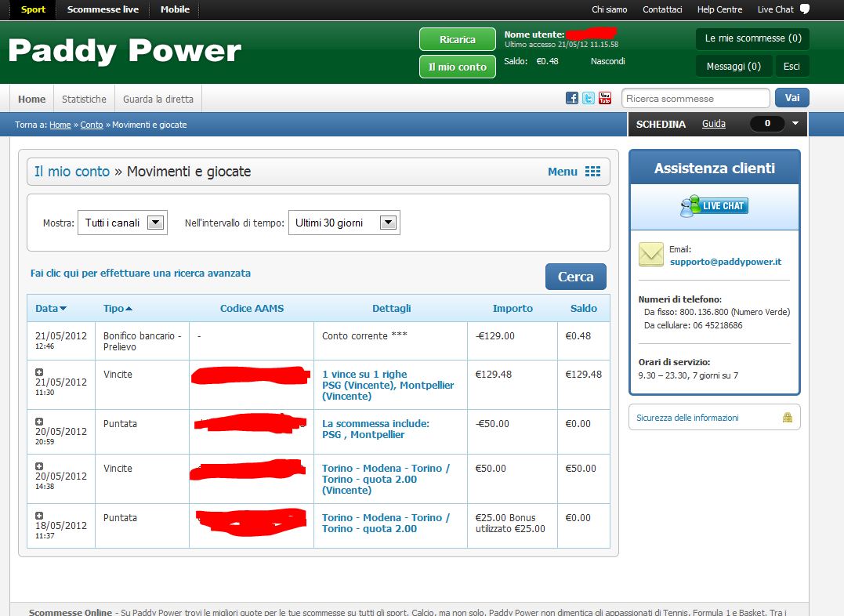Screen dimensions: 844x616
Task: Sort by Data column header
Action: [x=51, y=308]
